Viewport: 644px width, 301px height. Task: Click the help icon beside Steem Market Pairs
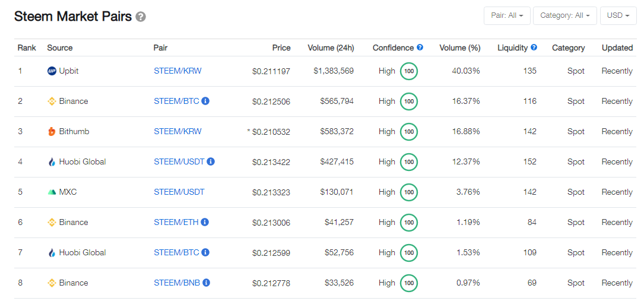(x=141, y=17)
